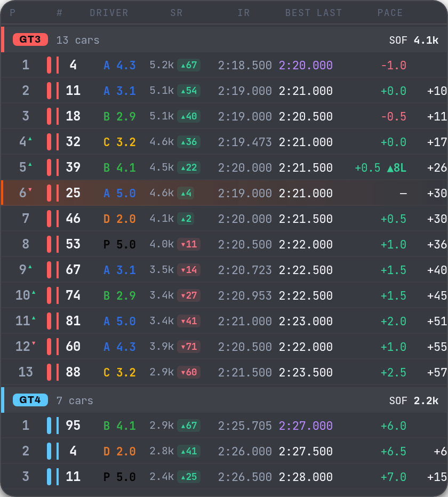Select car number 67
The image size is (448, 497).
(x=73, y=270)
